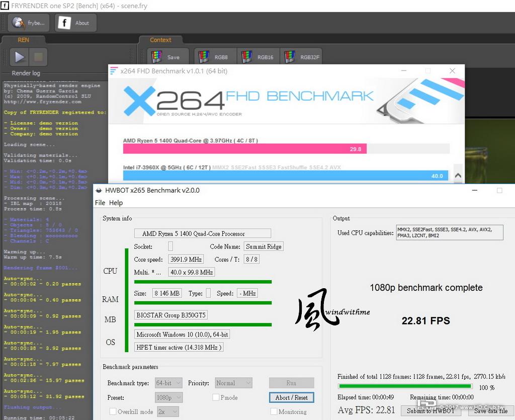This screenshot has height=420, width=515.
Task: Start rendering with the play button
Action: tap(20, 57)
